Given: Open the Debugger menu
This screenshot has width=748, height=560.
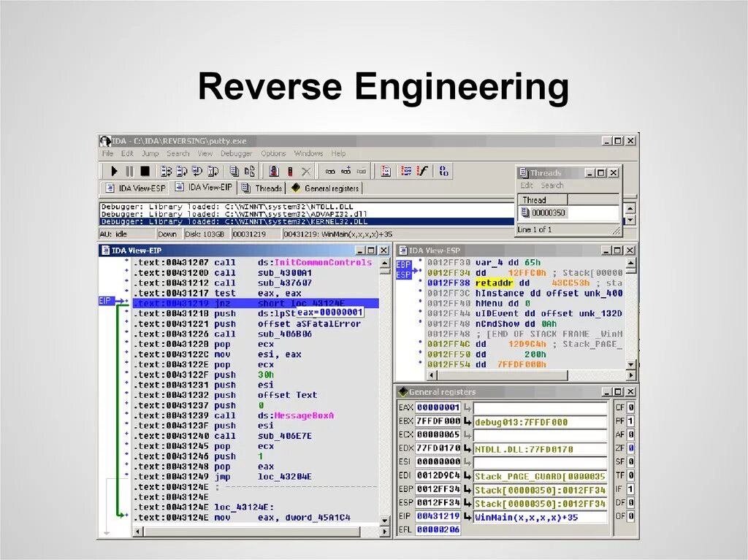Looking at the screenshot, I should click(x=236, y=153).
